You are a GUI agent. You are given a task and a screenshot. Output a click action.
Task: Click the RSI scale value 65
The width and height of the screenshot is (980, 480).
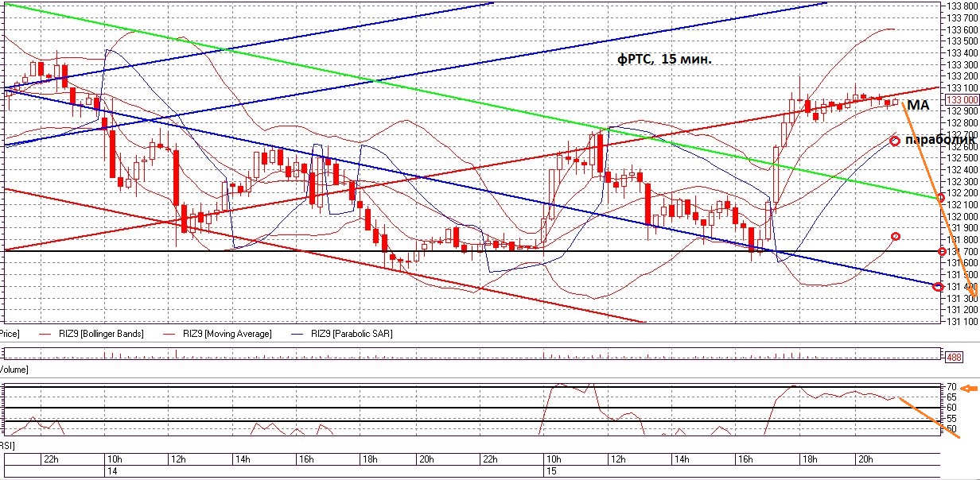[951, 397]
